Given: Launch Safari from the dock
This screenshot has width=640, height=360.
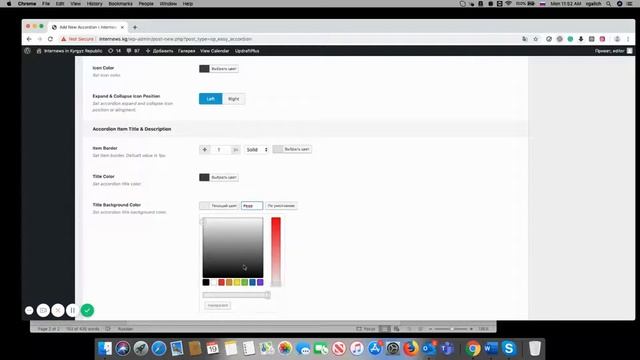Looking at the screenshot, I should click(x=159, y=348).
